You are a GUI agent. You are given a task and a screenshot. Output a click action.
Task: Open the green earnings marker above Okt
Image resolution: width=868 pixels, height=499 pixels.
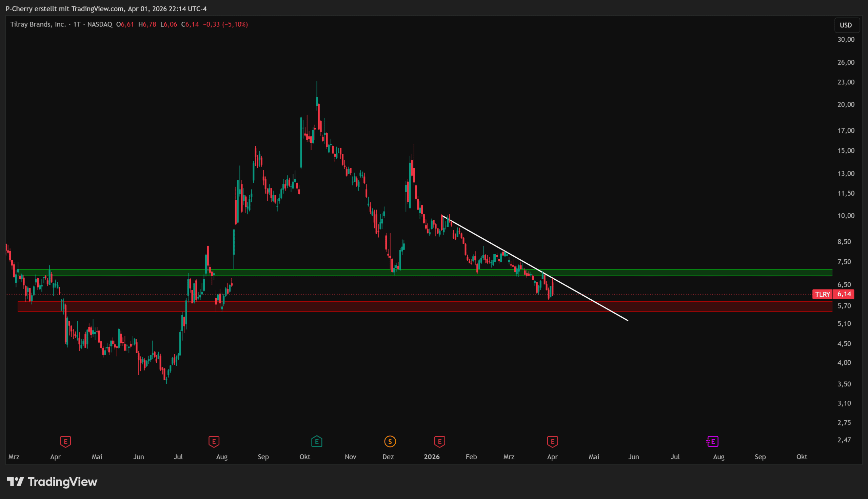click(317, 441)
